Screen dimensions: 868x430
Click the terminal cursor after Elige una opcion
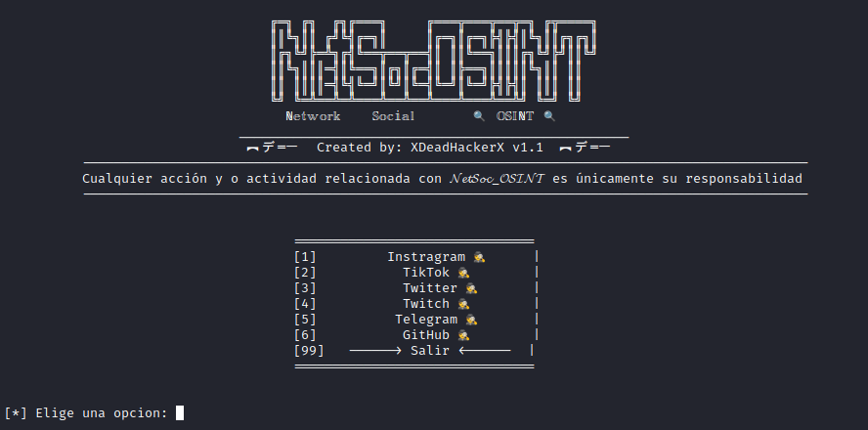(x=180, y=412)
